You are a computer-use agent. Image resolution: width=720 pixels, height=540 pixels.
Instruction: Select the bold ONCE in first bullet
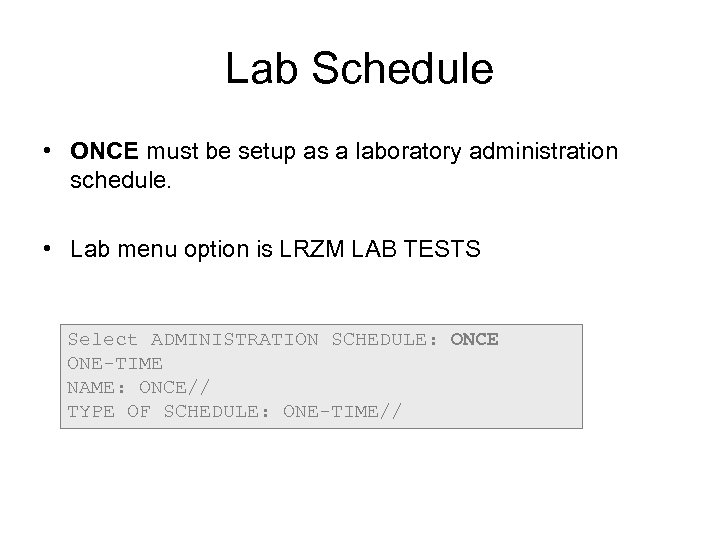click(x=107, y=151)
